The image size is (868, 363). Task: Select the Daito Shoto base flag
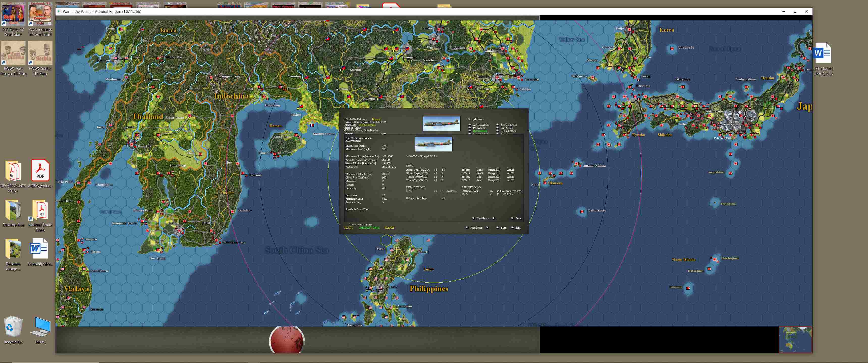(582, 211)
